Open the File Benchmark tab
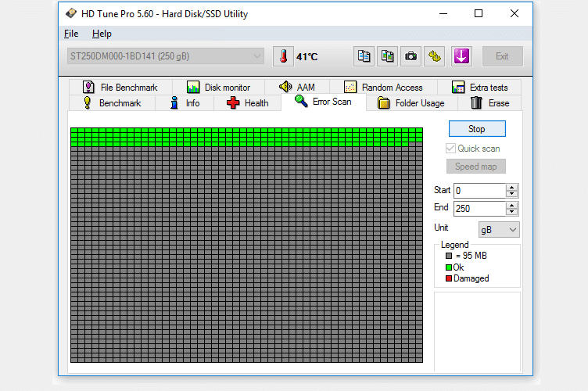Screen dimensions: 588x391 point(120,88)
